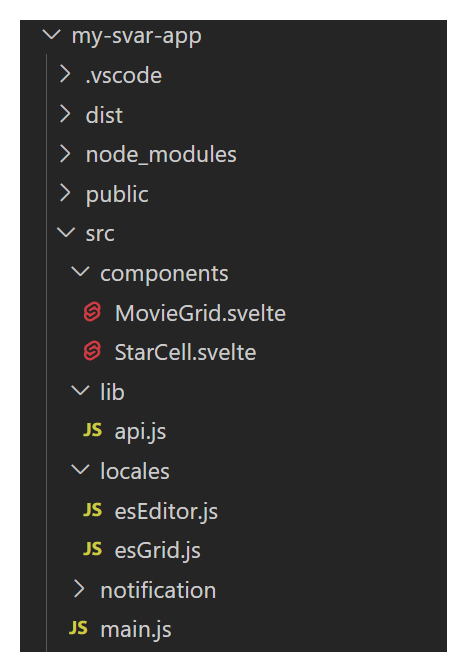Click the Svelte icon beside StarCell.svelte

tap(92, 351)
